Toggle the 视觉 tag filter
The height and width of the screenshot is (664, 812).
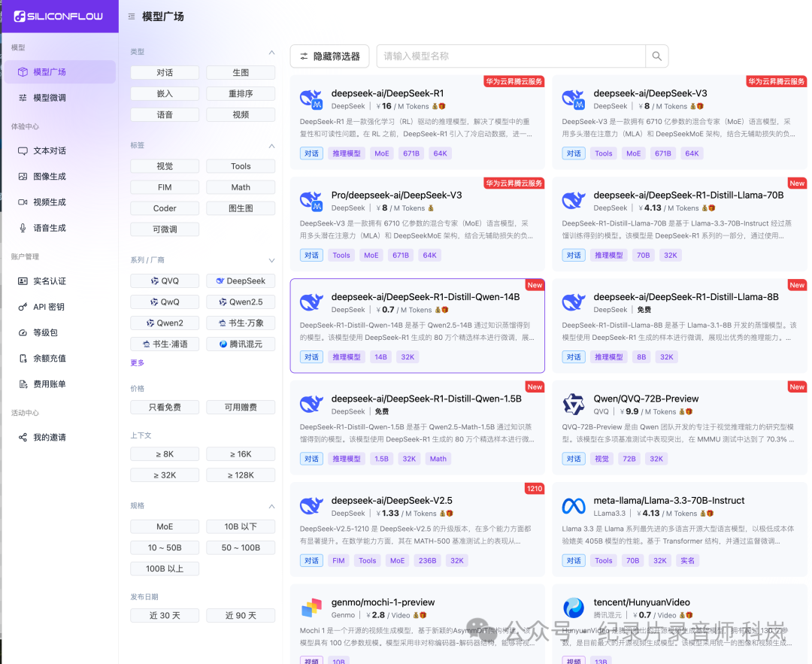(165, 166)
